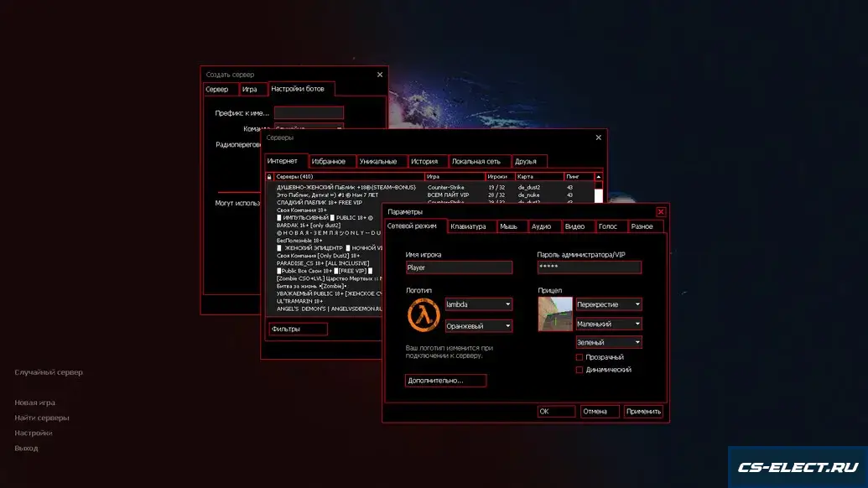Select the 'Битва за жизнь [Zombie]' server

pos(324,287)
